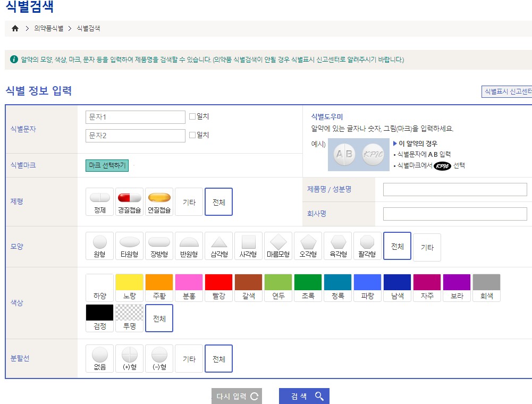This screenshot has height=404, width=532.
Task: Pick the 장방형 oblong shape icon
Action: click(159, 246)
